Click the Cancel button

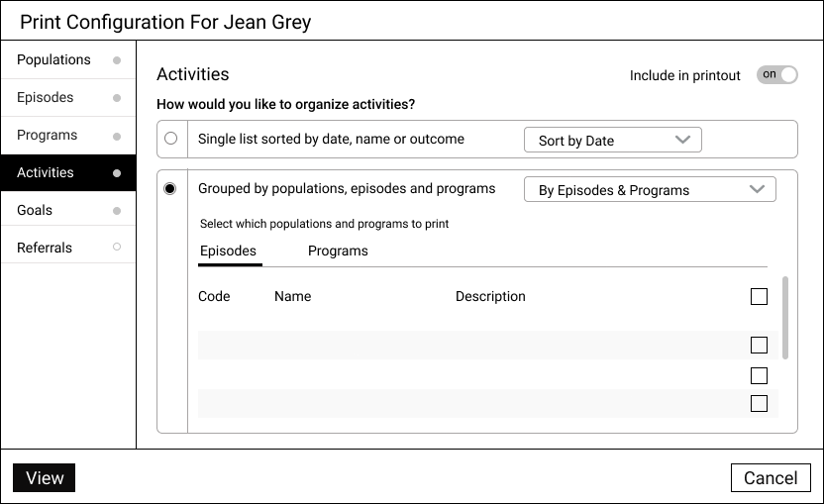pyautogui.click(x=771, y=477)
